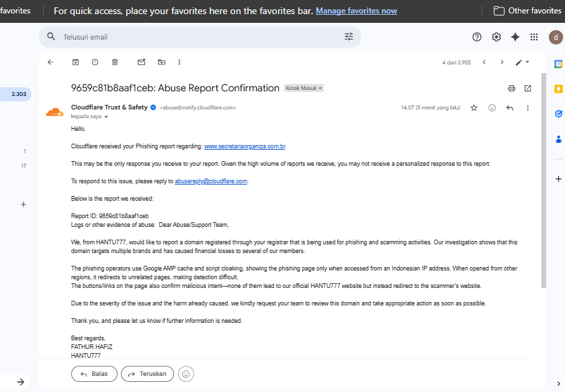Image resolution: width=565 pixels, height=392 pixels.
Task: Report this email as spam
Action: coord(95,62)
